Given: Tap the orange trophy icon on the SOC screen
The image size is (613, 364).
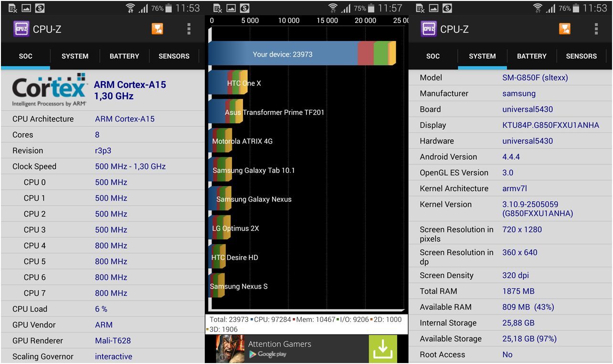Looking at the screenshot, I should (157, 29).
